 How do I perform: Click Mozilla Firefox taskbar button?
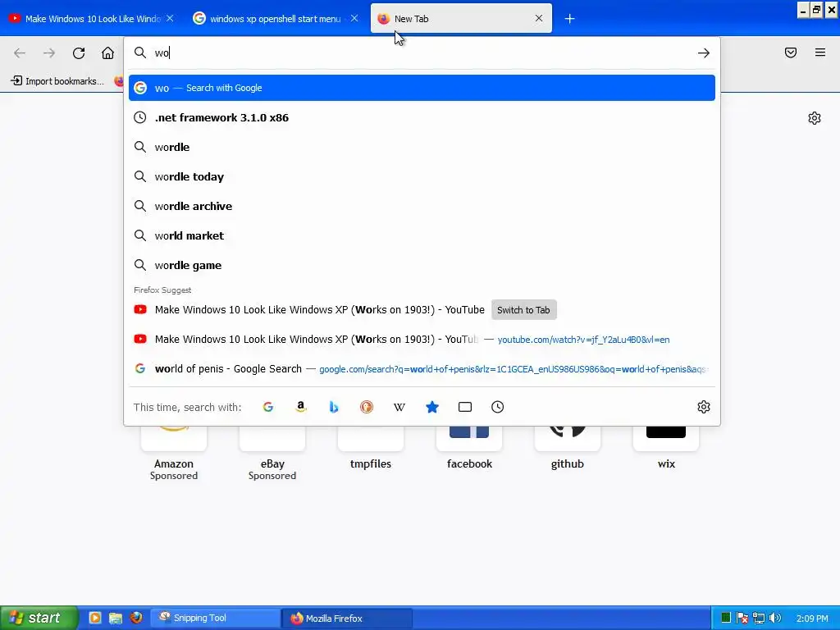point(347,619)
